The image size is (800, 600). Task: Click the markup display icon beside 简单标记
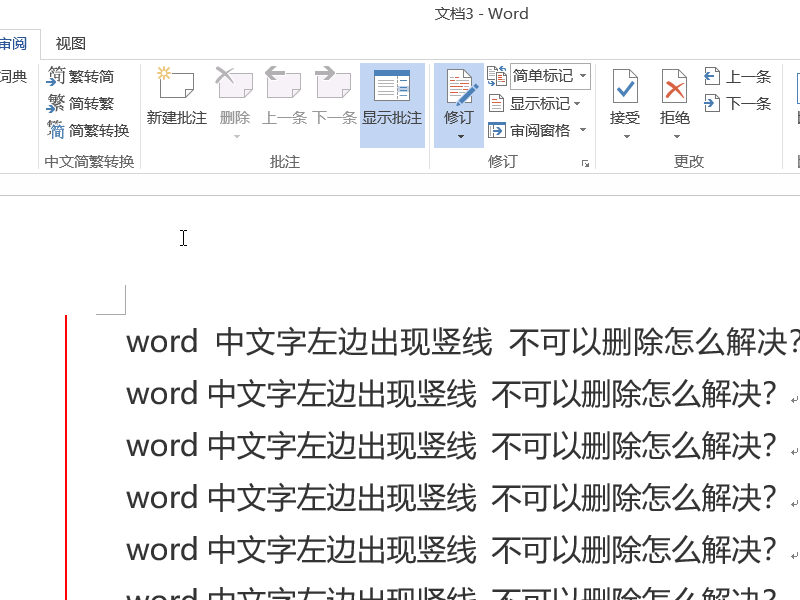[x=497, y=77]
